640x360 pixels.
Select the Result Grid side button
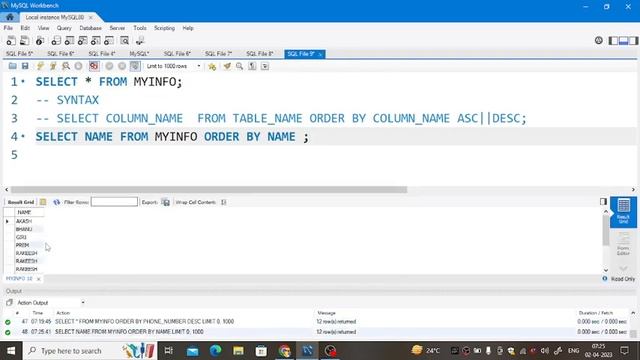pyautogui.click(x=623, y=212)
